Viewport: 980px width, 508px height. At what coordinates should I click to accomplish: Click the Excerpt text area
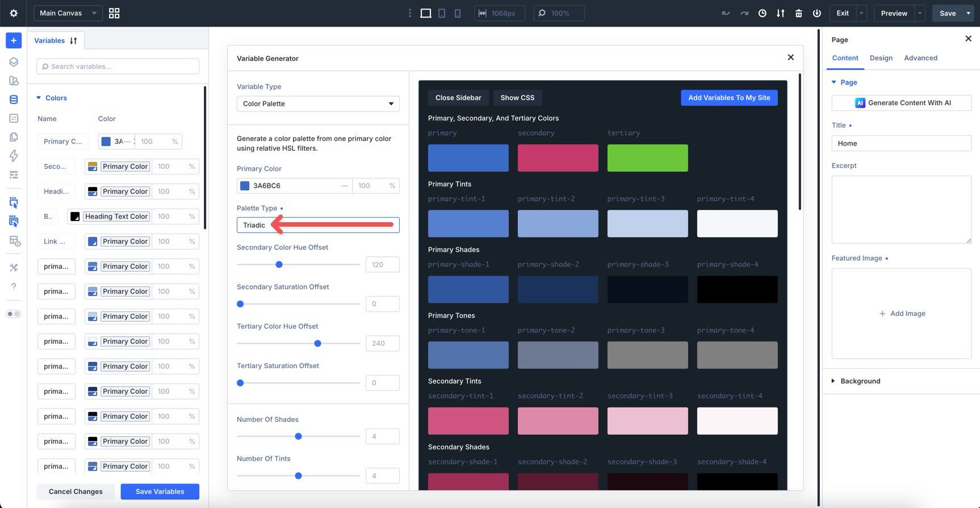902,210
